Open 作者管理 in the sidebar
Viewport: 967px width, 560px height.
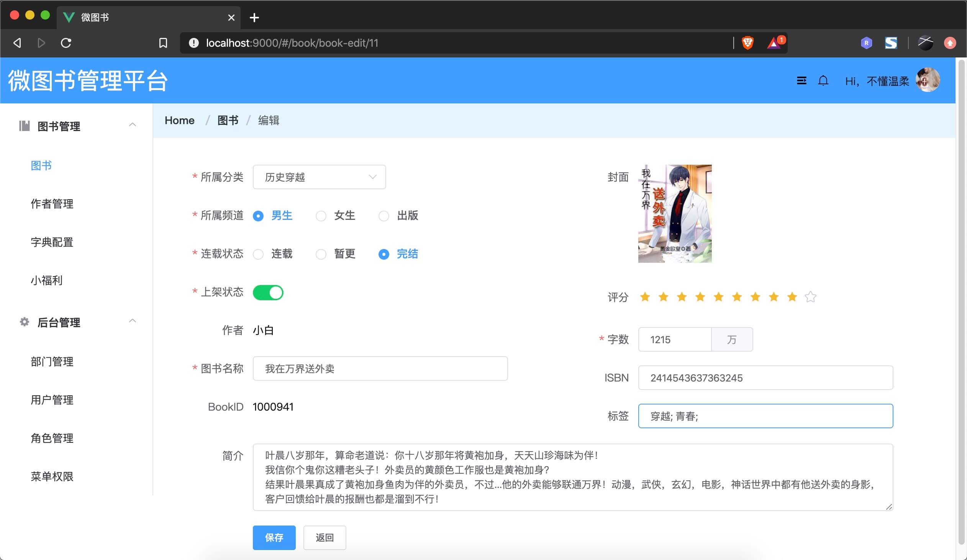click(x=52, y=204)
